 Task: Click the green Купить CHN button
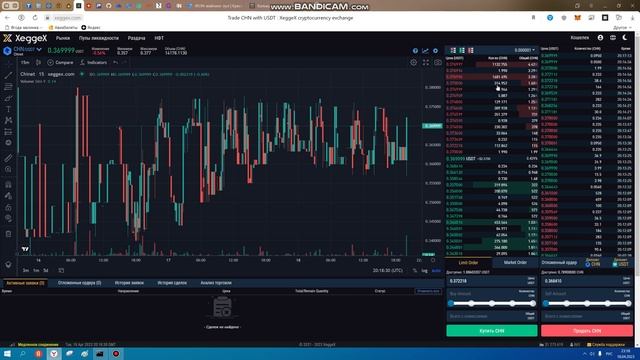pyautogui.click(x=492, y=331)
